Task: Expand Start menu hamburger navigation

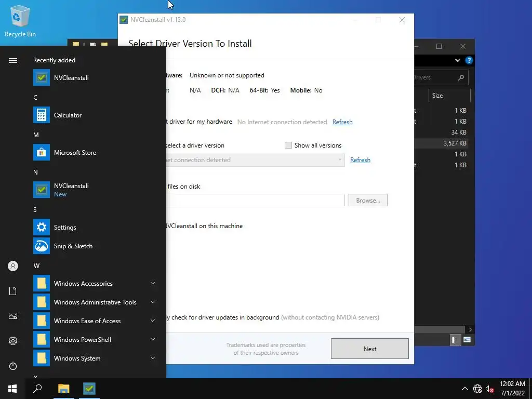Action: coord(13,60)
